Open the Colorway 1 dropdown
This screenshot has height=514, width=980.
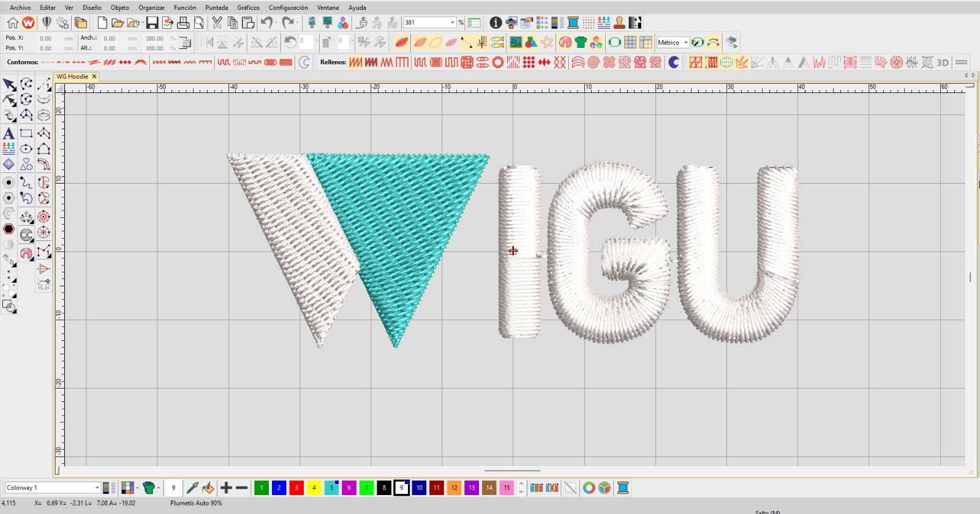(x=97, y=488)
